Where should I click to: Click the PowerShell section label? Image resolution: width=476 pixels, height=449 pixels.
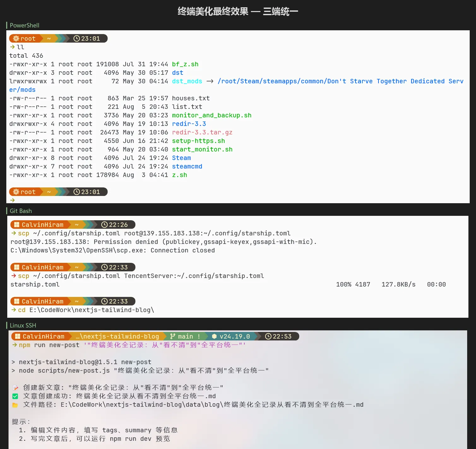(25, 25)
